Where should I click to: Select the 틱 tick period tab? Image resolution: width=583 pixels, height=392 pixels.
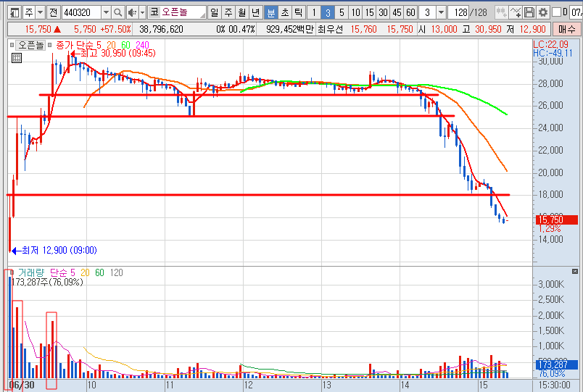click(299, 12)
